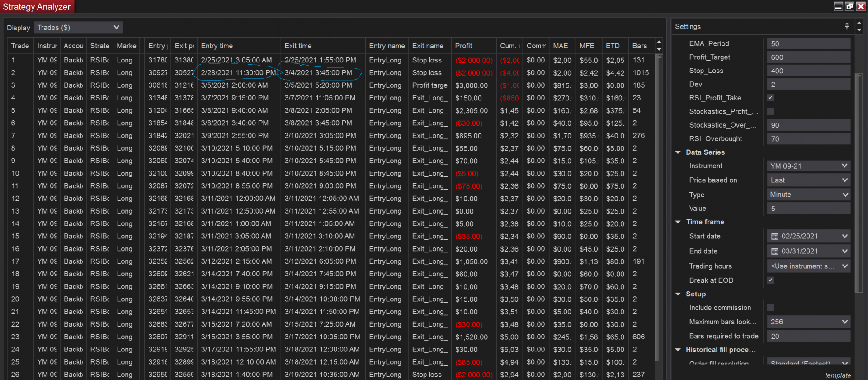
Task: Collapse the Data Series section
Action: click(x=678, y=152)
